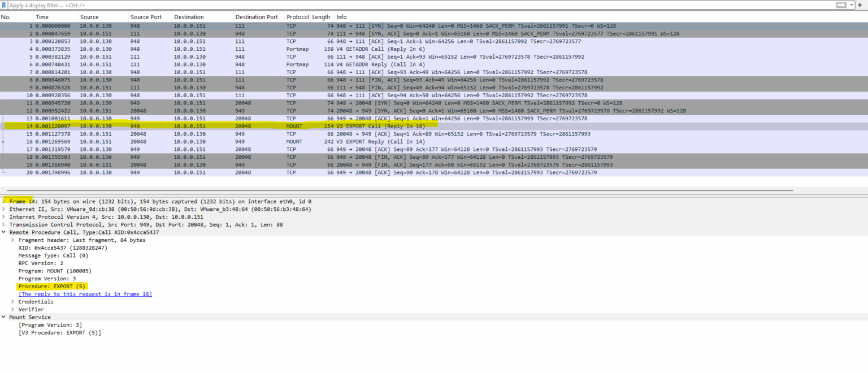Expand the Credentials field

12,301
